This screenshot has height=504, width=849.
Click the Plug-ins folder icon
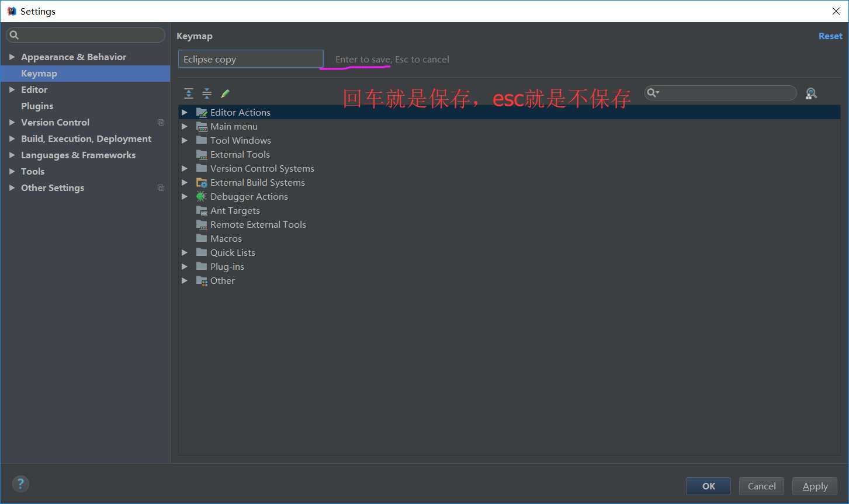(x=202, y=266)
